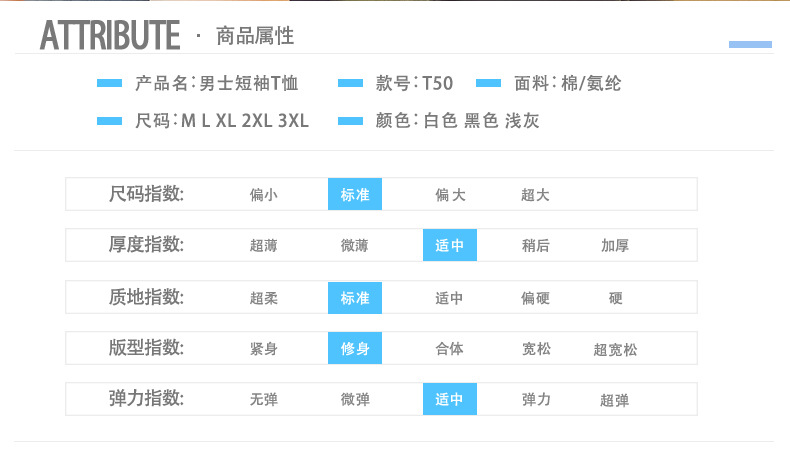Choose 超弹 elasticity option
Image resolution: width=790 pixels, height=458 pixels.
click(615, 400)
